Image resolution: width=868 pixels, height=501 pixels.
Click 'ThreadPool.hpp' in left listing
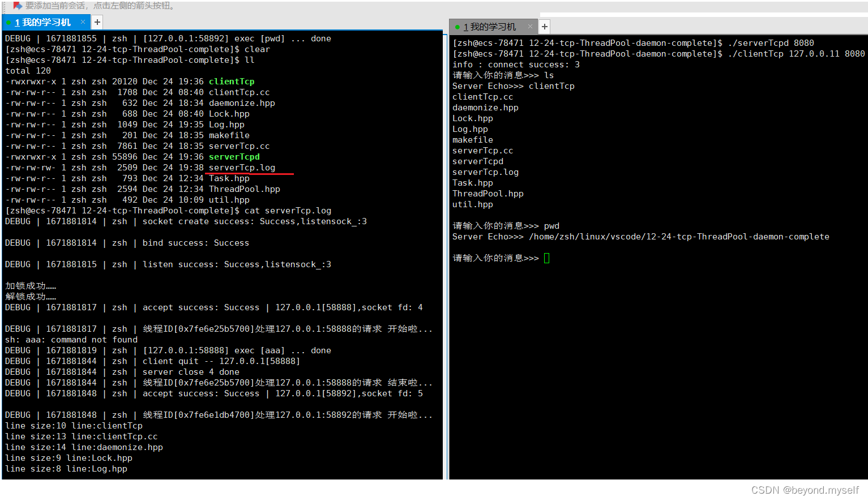point(245,189)
